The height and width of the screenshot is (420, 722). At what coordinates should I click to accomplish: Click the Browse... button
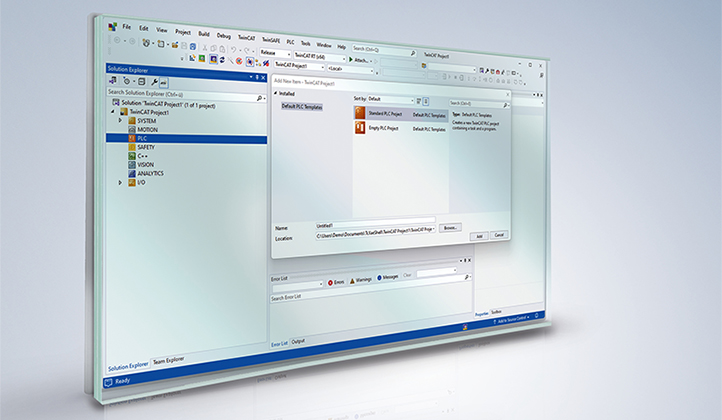click(450, 228)
